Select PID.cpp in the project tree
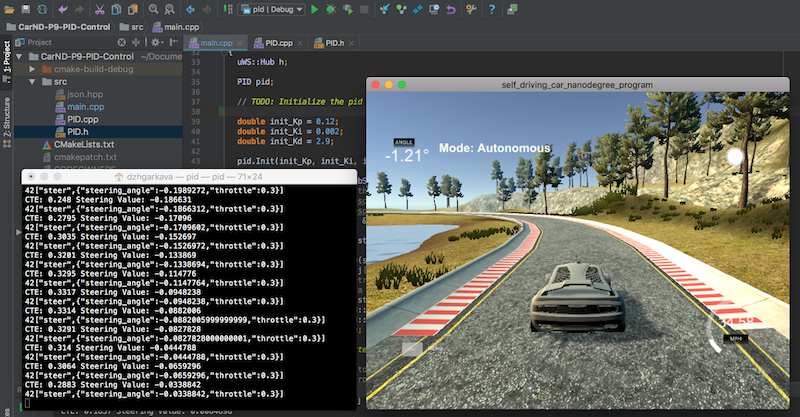 tap(77, 119)
